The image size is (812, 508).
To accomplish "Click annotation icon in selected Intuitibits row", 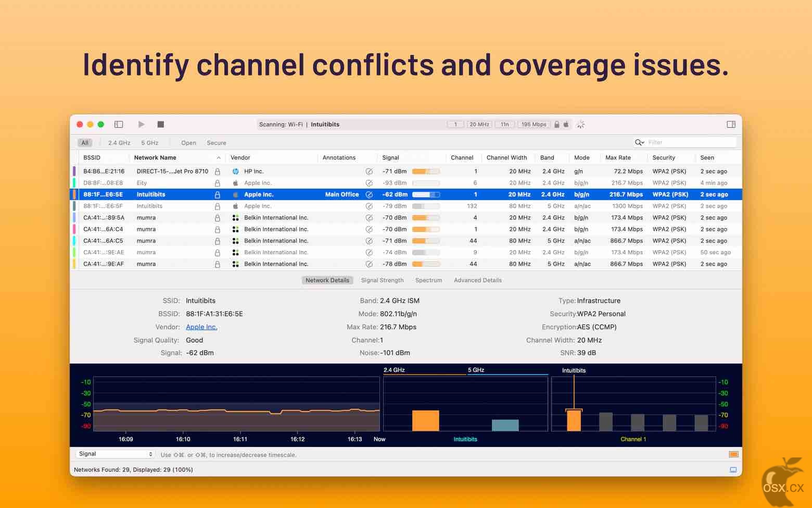I will coord(369,194).
